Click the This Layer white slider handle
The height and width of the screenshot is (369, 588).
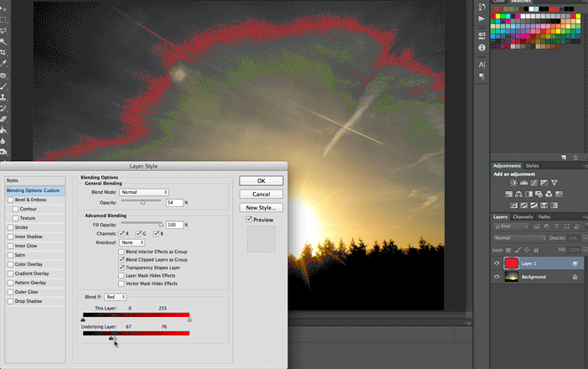pos(189,320)
